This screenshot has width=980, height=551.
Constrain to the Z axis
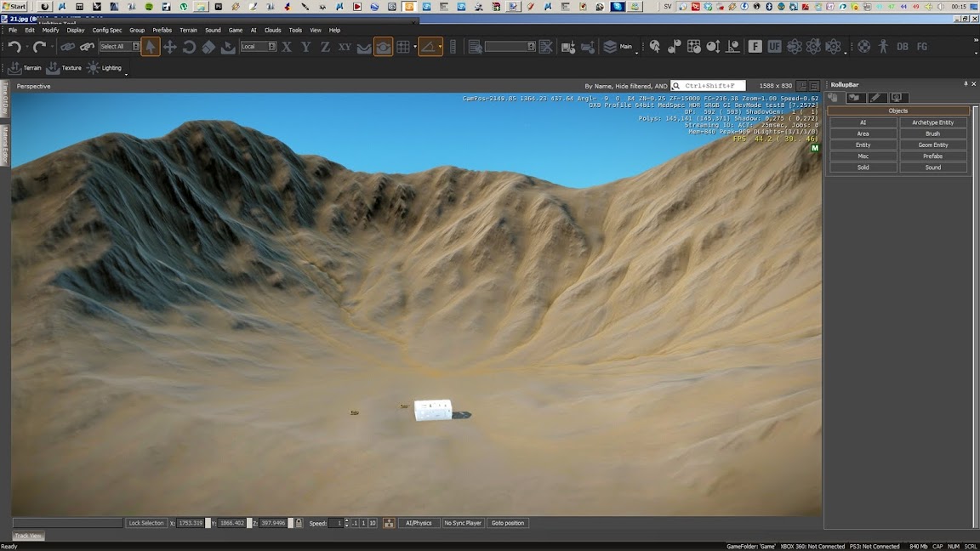coord(325,47)
